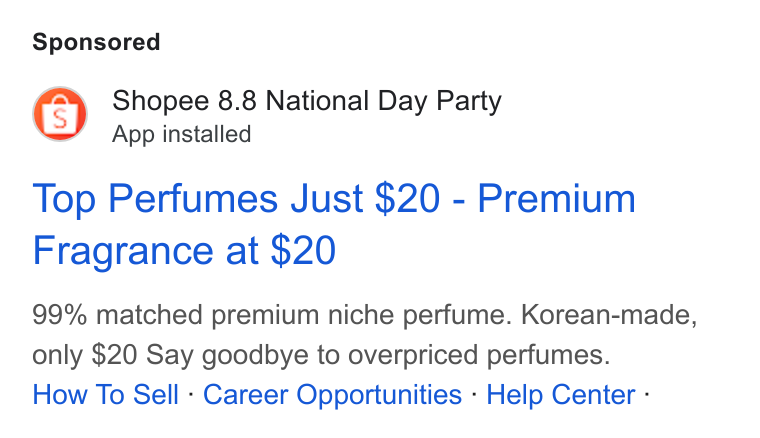760x438 pixels.
Task: Click the dot between Career Opportunities and Help Center
Action: coord(474,394)
